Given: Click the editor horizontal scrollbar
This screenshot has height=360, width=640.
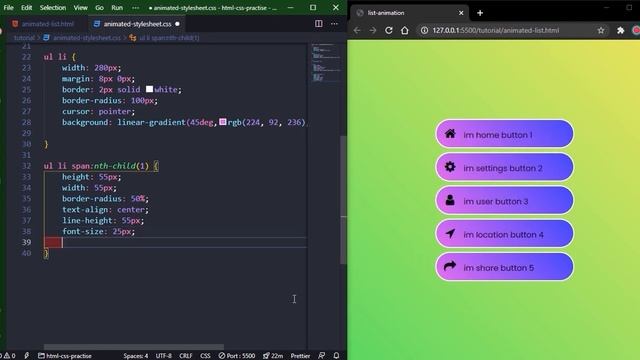Looking at the screenshot, I should click(x=134, y=347).
